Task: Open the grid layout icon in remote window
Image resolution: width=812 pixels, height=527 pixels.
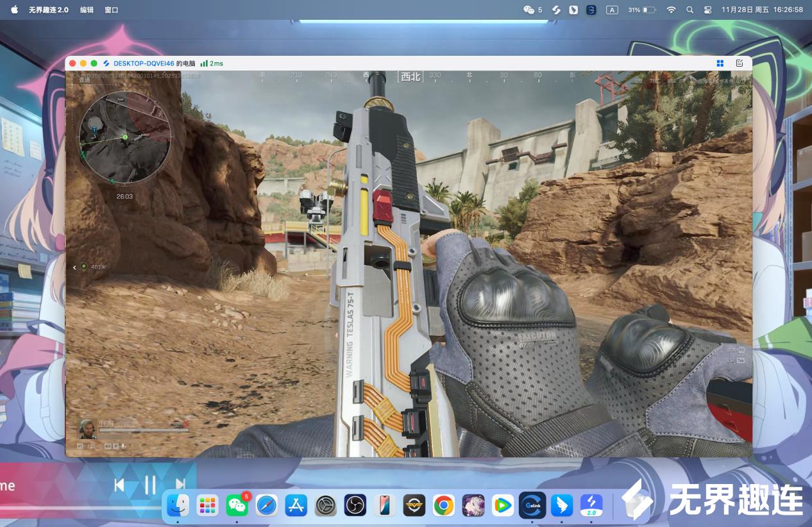Action: (x=720, y=63)
